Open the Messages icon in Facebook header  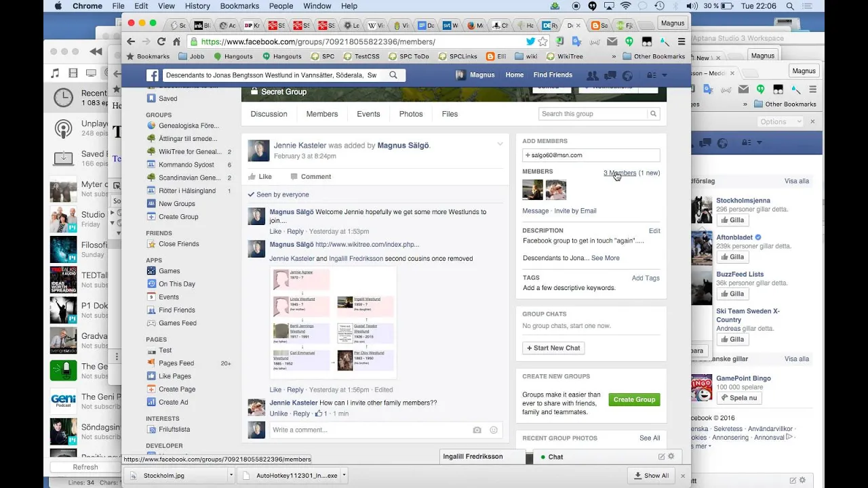[x=610, y=75]
